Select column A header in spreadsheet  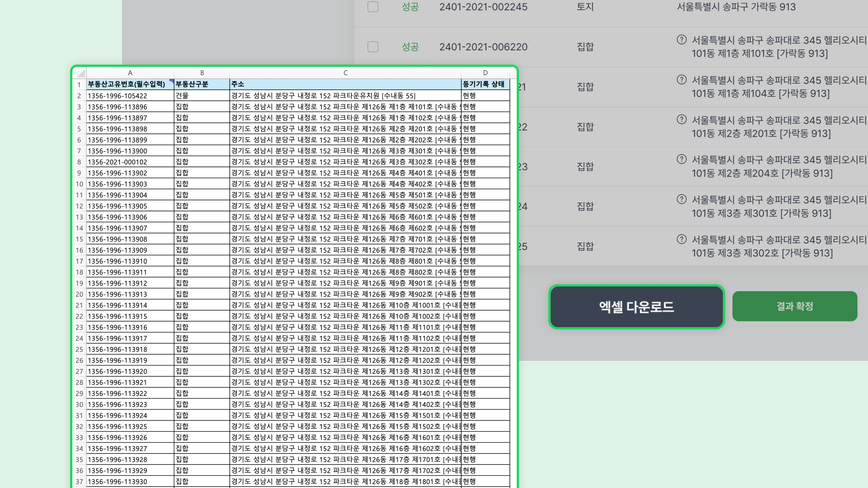[130, 73]
